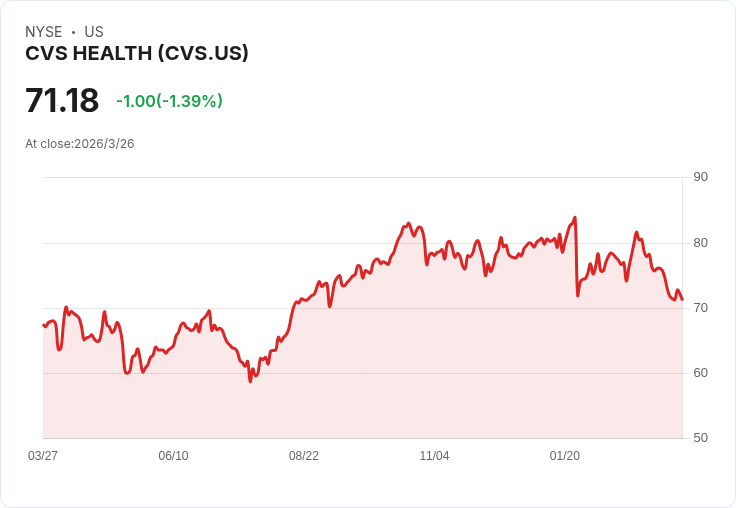736x508 pixels.
Task: Click the US market label
Action: (x=94, y=32)
